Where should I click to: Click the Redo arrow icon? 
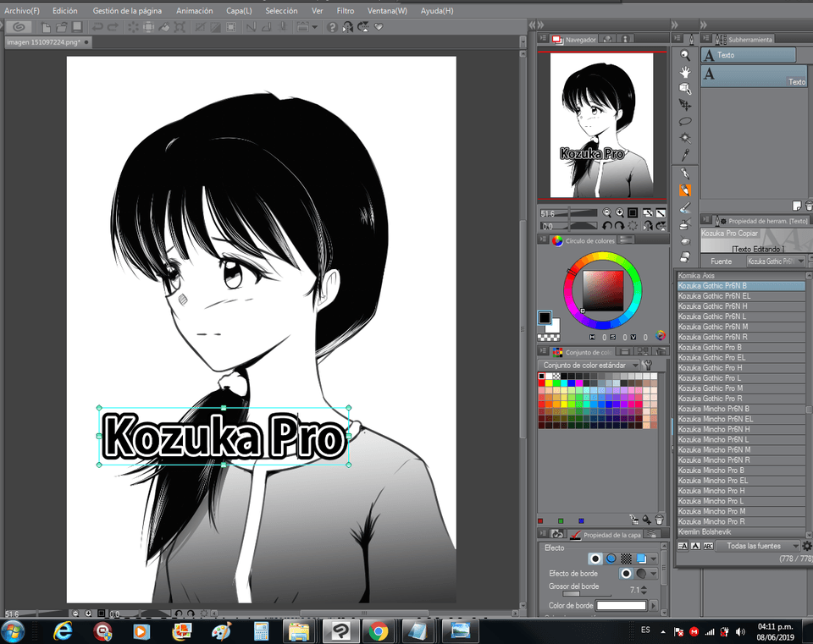tap(113, 27)
